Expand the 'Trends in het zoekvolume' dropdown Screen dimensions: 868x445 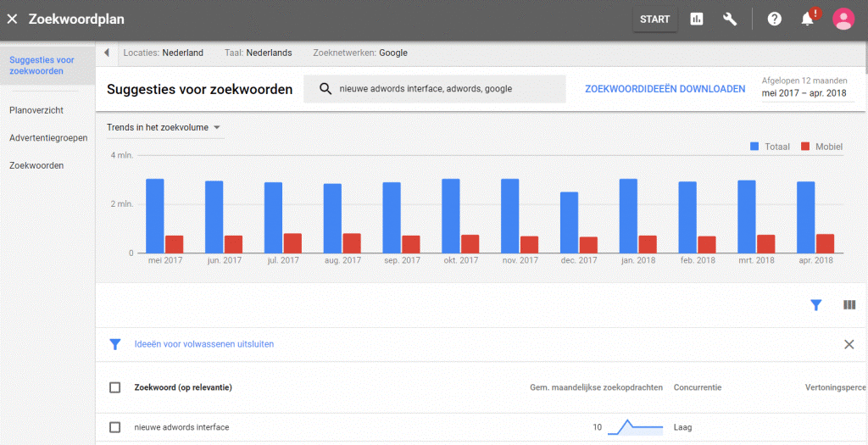click(164, 128)
